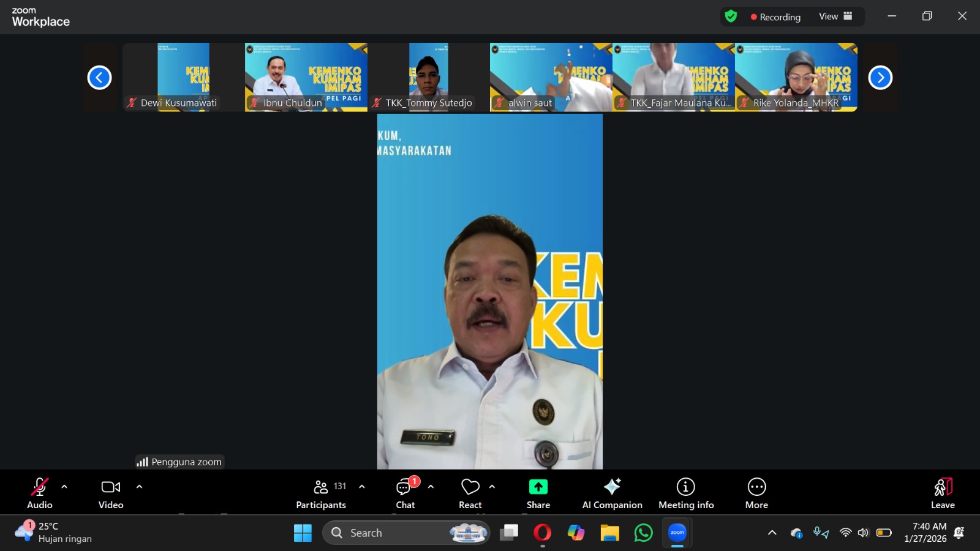Open the Participants panel
The width and height of the screenshot is (980, 551).
[321, 488]
